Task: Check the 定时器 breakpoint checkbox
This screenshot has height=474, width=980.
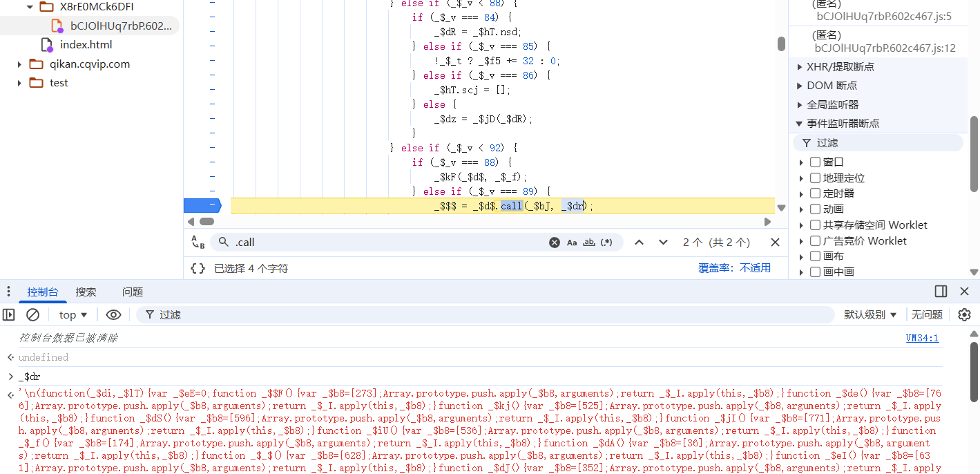Action: pos(815,193)
